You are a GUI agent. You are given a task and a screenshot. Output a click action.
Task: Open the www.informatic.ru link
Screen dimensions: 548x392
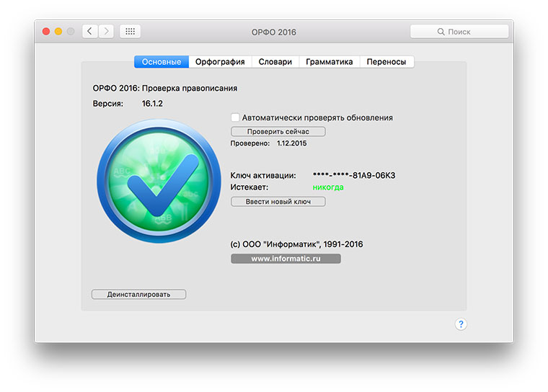(286, 259)
